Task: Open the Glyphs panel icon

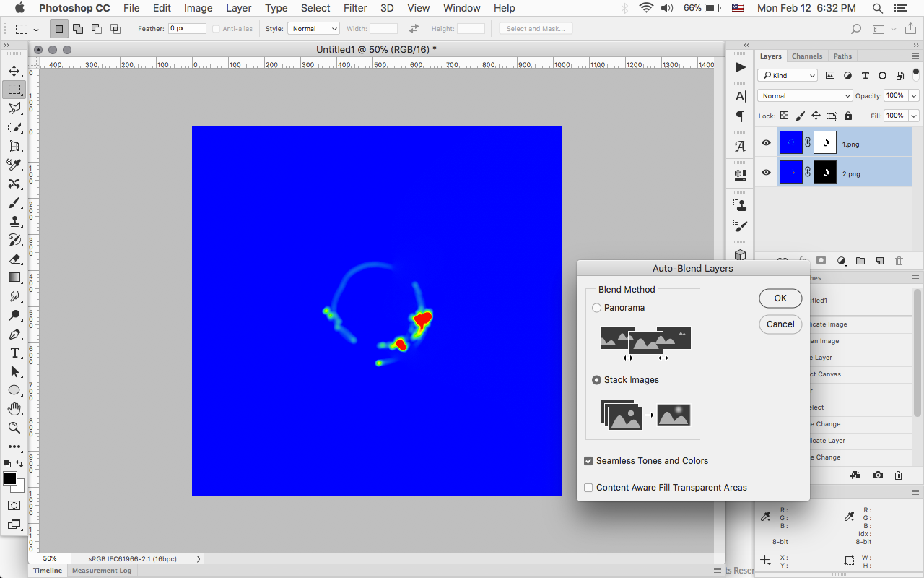Action: point(741,146)
